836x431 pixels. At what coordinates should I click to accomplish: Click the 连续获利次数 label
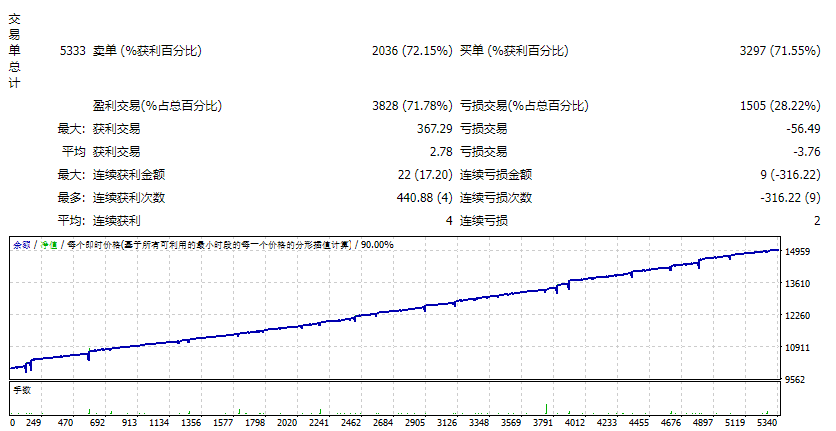tap(128, 197)
